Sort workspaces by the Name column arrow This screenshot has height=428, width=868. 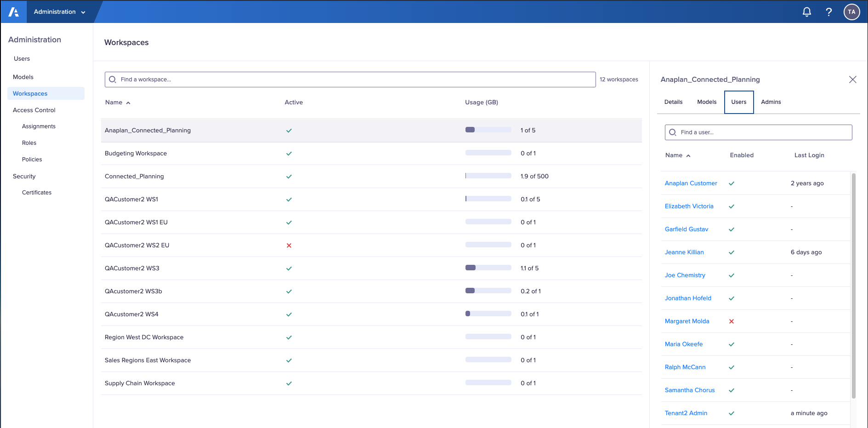click(128, 103)
